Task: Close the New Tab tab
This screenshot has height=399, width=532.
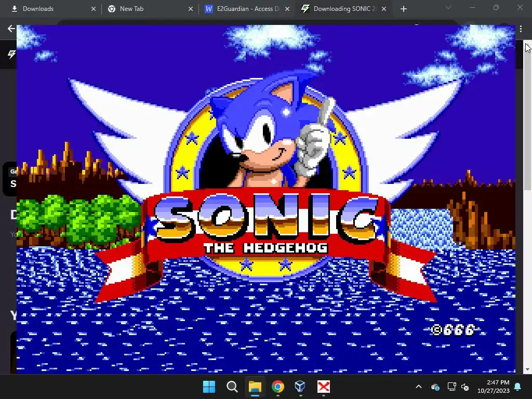Action: [x=191, y=9]
